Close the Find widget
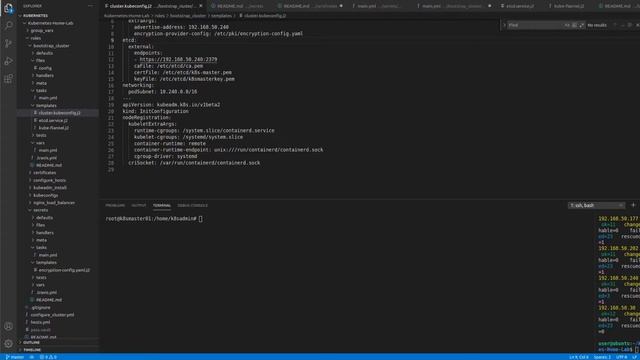This screenshot has width=640, height=360. point(637,25)
